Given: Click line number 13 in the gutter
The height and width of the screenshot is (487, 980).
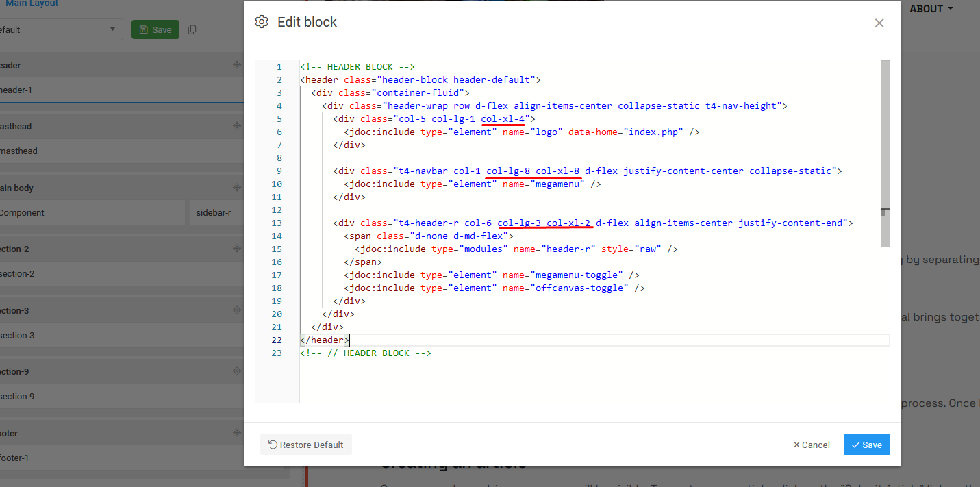Looking at the screenshot, I should 277,223.
